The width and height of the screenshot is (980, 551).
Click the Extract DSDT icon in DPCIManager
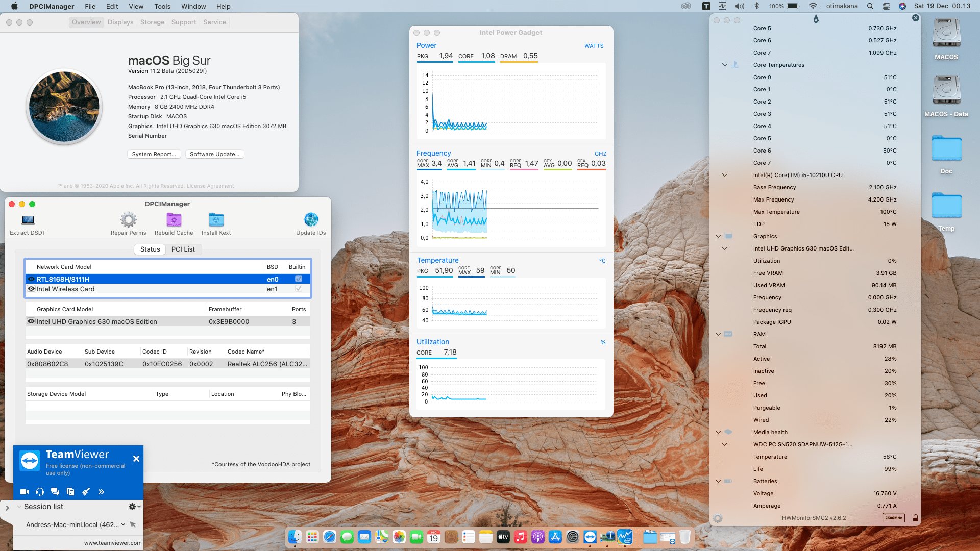point(27,223)
